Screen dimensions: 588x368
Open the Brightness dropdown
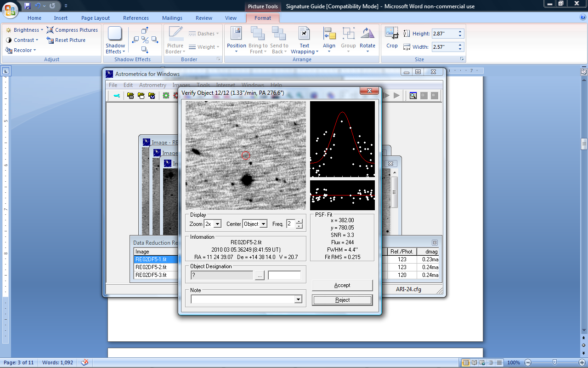(x=24, y=30)
